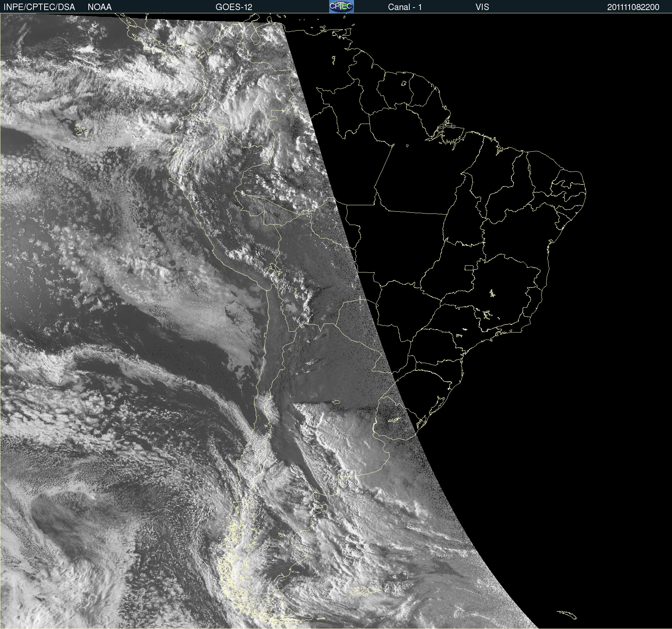
Task: Click the VIS label in the header
Action: tap(482, 7)
